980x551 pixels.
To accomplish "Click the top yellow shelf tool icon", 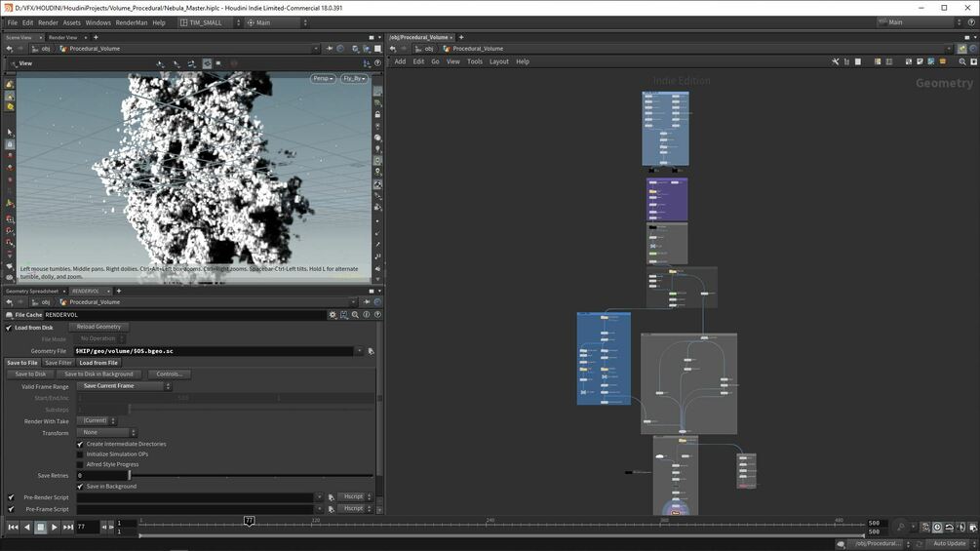I will (x=10, y=84).
